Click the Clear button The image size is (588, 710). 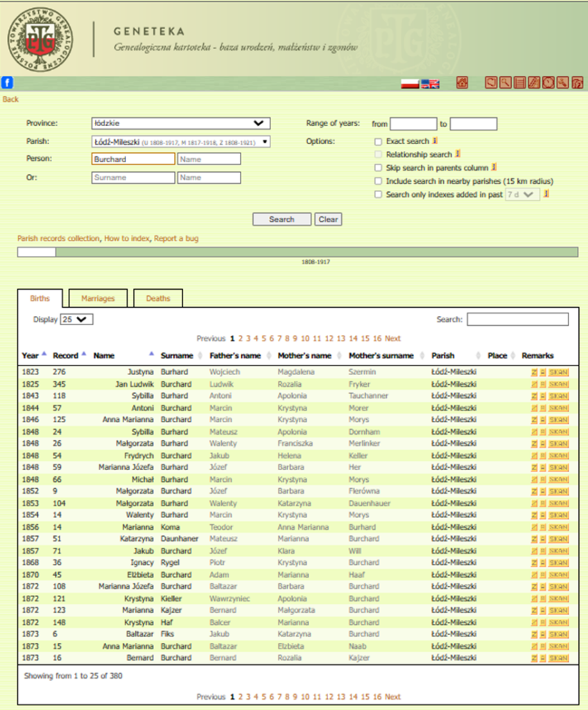pyautogui.click(x=328, y=219)
